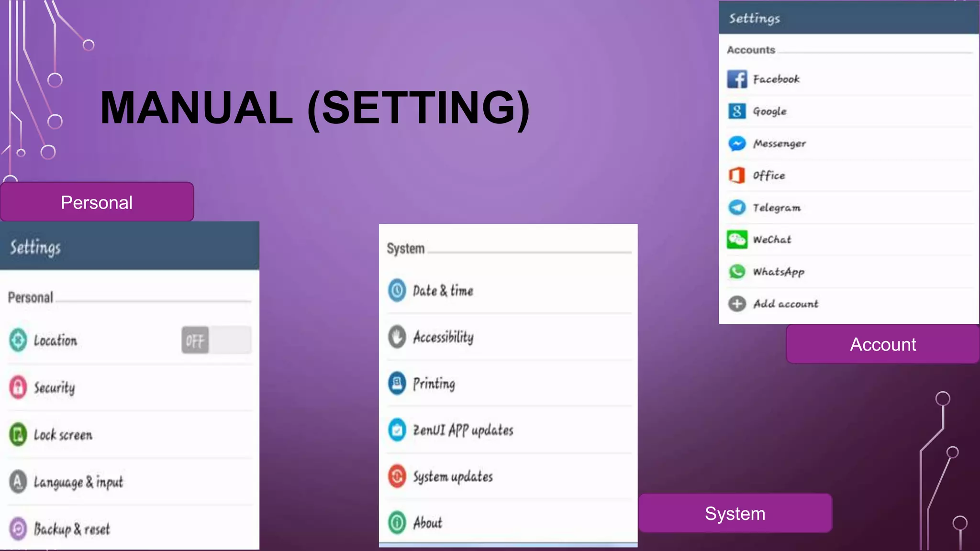This screenshot has height=551, width=980.
Task: Select the Messenger account name
Action: point(780,143)
